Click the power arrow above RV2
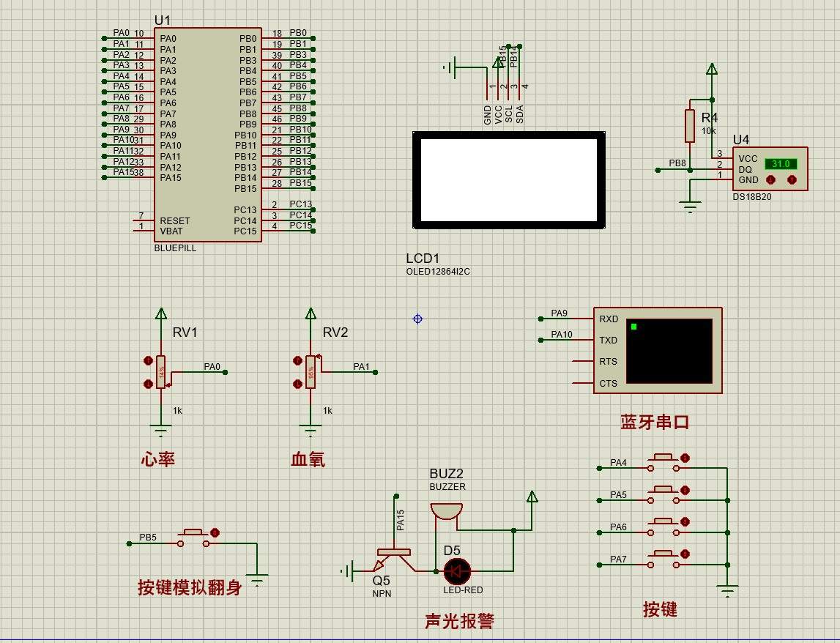840x643 pixels. [311, 313]
